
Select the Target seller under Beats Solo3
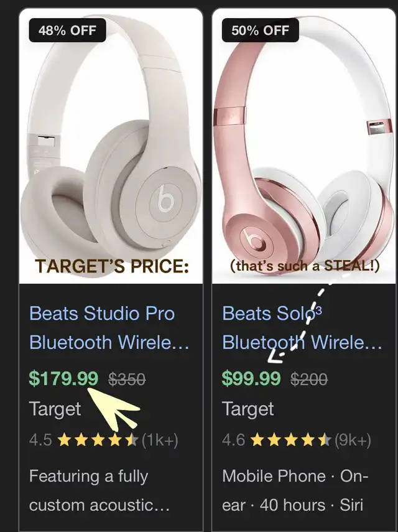(x=248, y=409)
